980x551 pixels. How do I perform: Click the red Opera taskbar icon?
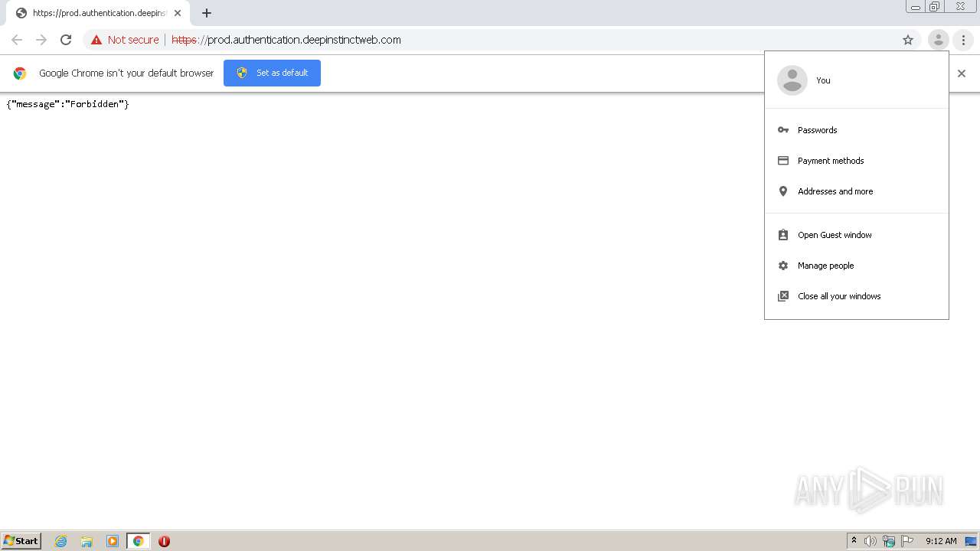click(164, 541)
